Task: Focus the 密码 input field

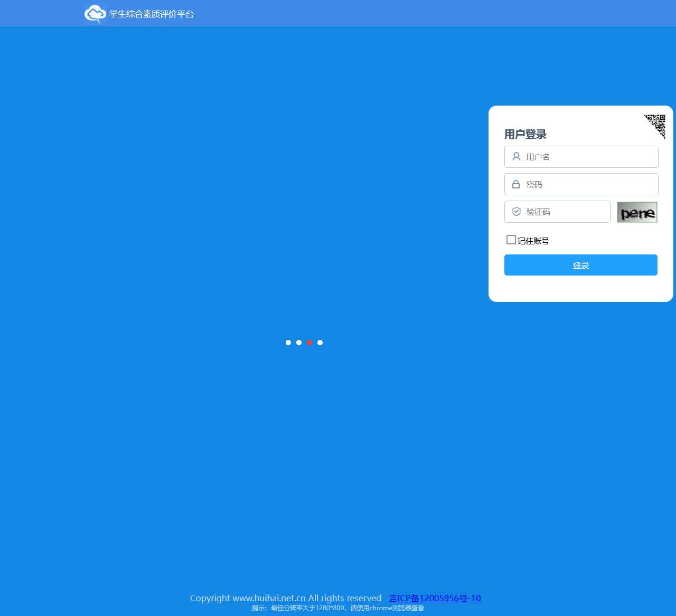Action: pyautogui.click(x=581, y=184)
